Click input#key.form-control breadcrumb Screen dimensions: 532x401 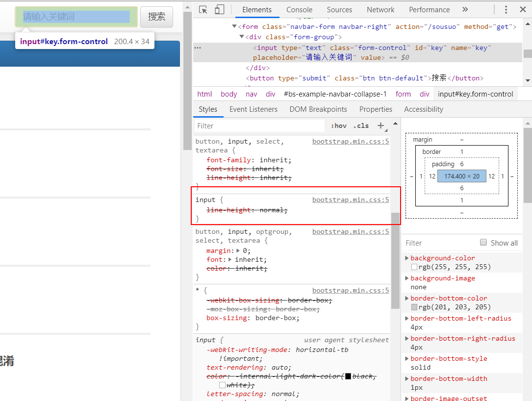[x=475, y=94]
